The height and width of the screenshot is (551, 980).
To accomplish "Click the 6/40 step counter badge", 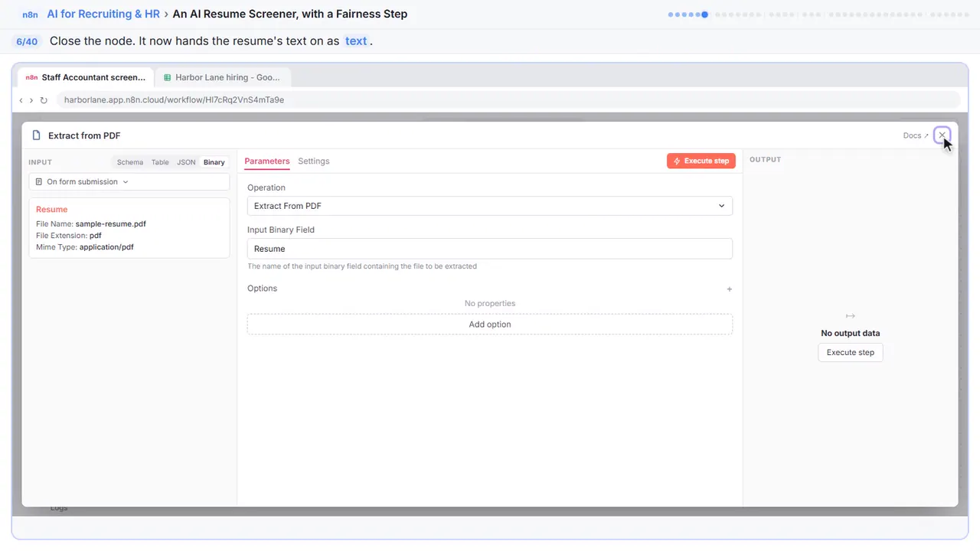I will pos(27,41).
